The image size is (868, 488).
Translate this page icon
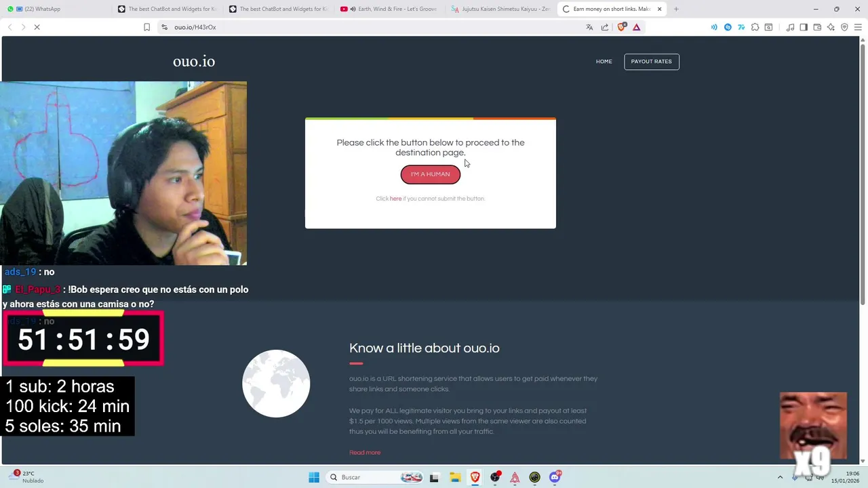[589, 27]
